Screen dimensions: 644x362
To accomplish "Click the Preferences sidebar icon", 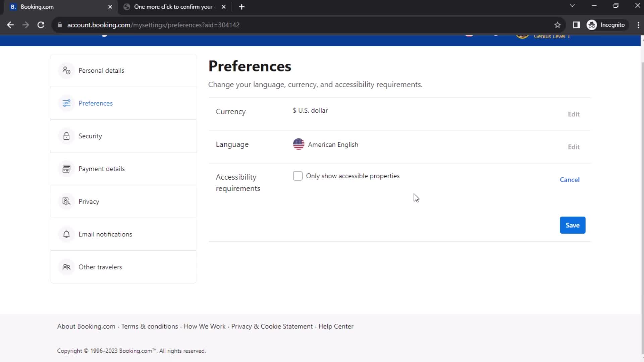I will 66,103.
